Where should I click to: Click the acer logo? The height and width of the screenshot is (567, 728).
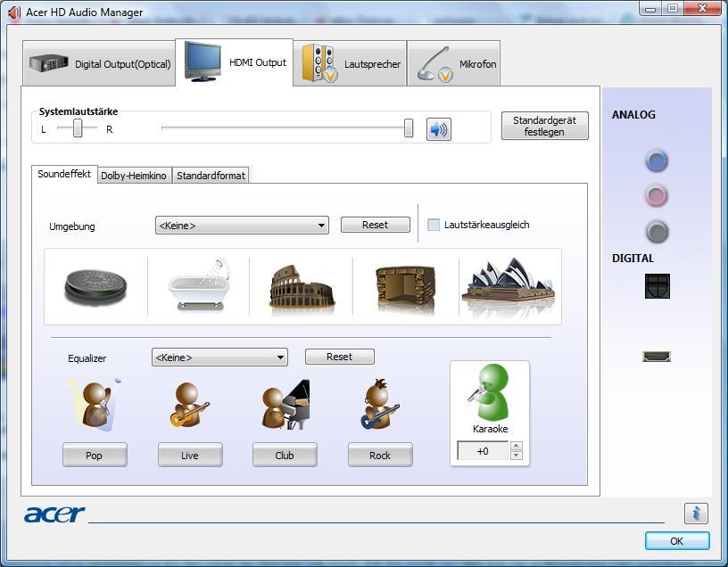coord(54,514)
